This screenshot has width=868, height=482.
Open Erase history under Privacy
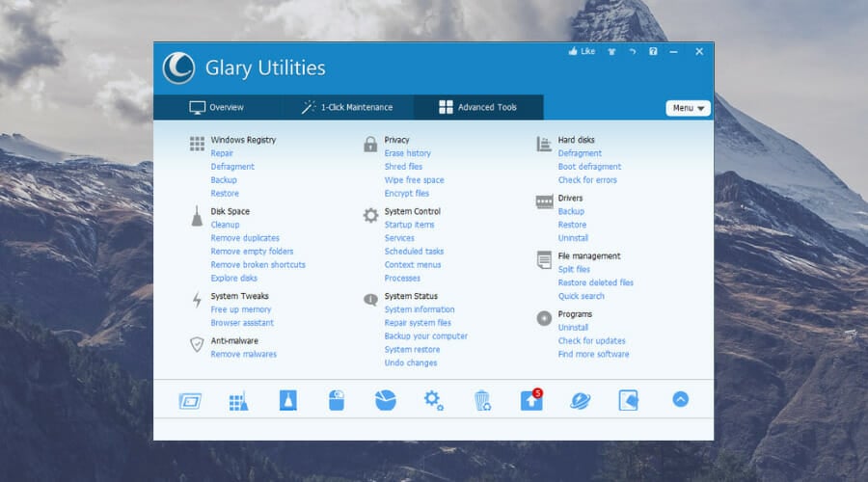click(x=407, y=153)
